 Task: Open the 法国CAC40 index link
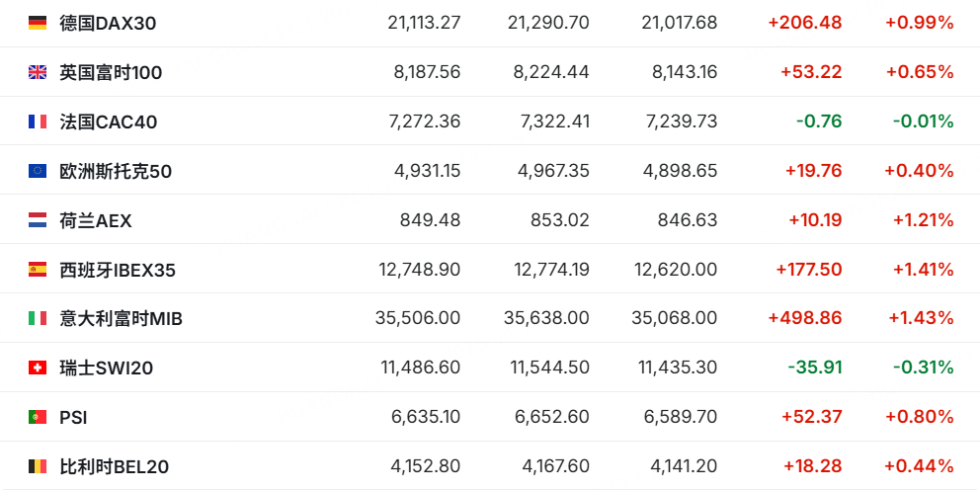tap(108, 122)
